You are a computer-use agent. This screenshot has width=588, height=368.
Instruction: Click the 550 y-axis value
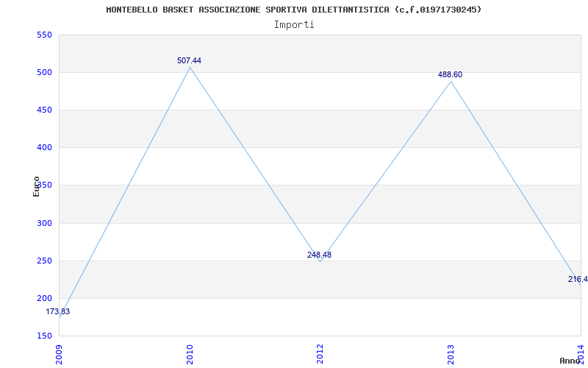[44, 35]
